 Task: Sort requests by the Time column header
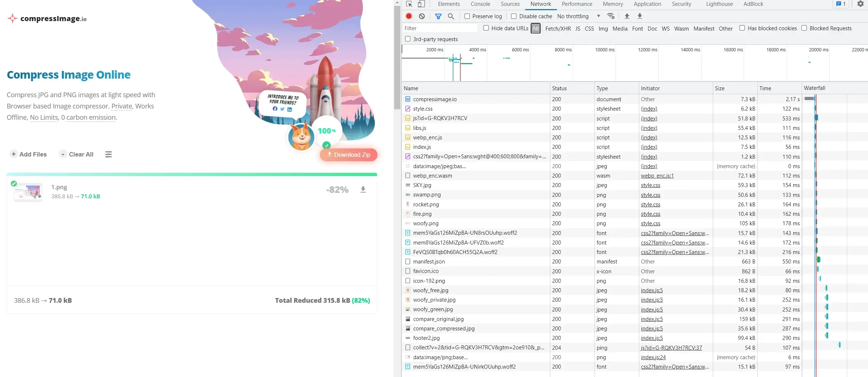click(x=765, y=88)
